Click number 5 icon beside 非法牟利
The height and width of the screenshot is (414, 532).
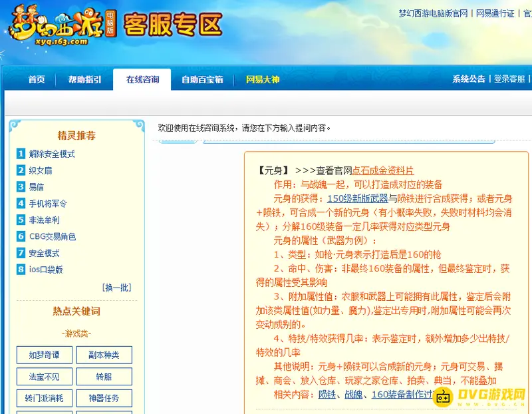click(21, 220)
